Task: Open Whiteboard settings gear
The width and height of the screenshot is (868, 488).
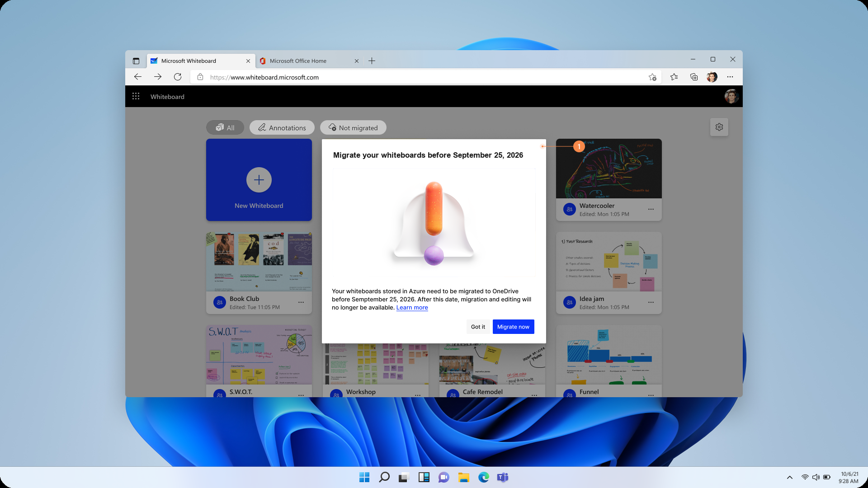Action: [719, 127]
